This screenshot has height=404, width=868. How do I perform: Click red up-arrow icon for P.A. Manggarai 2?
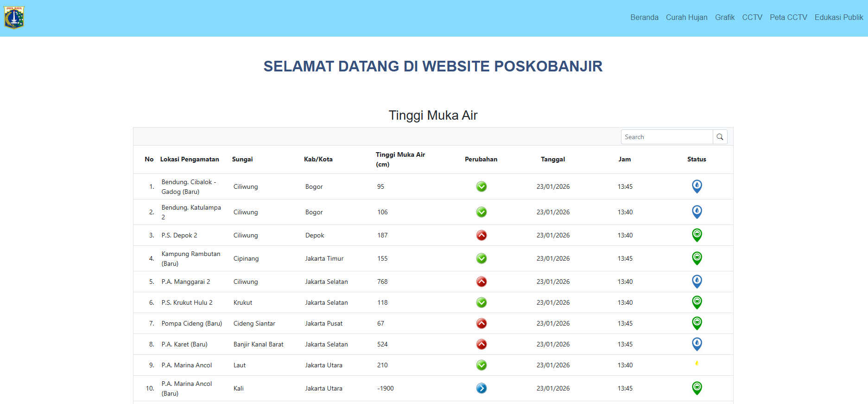pos(482,282)
